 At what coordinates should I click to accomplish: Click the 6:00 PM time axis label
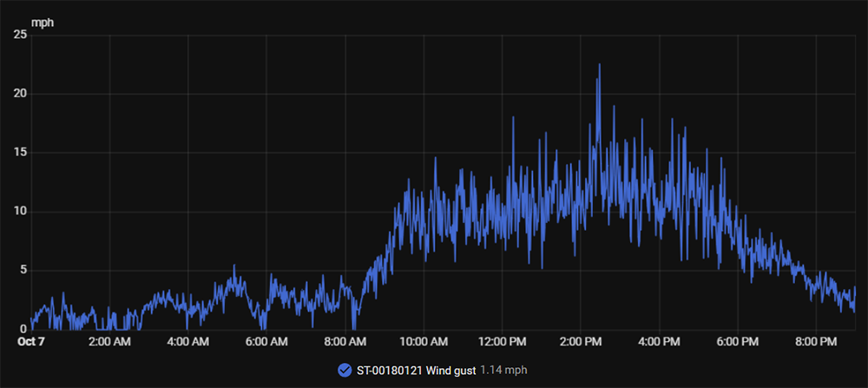pyautogui.click(x=737, y=343)
